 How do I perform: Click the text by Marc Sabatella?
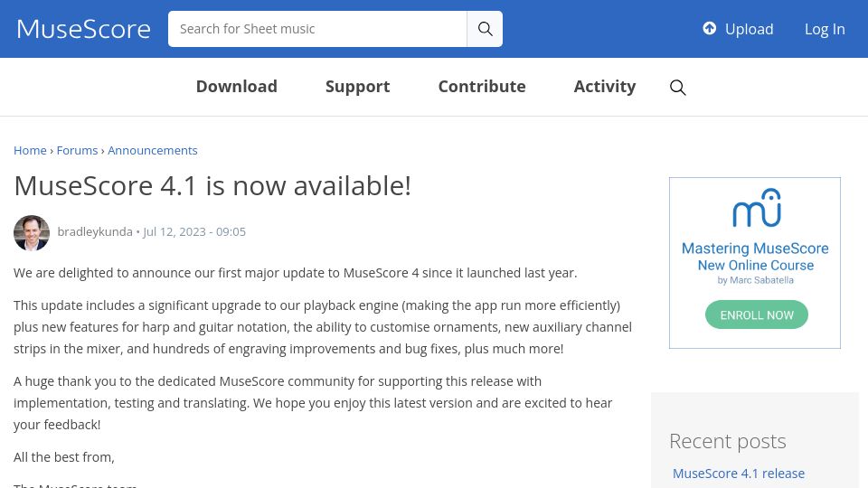(755, 280)
